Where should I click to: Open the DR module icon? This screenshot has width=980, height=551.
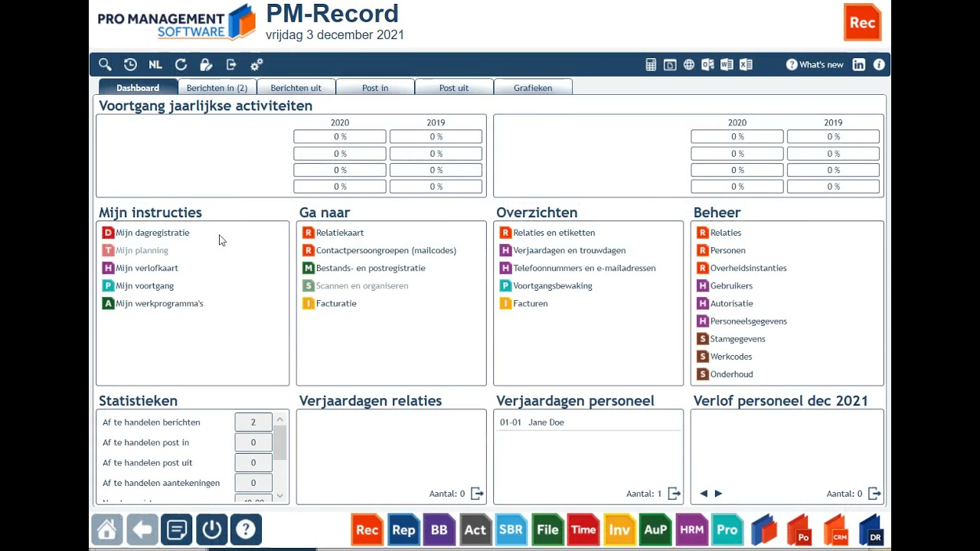click(x=871, y=530)
